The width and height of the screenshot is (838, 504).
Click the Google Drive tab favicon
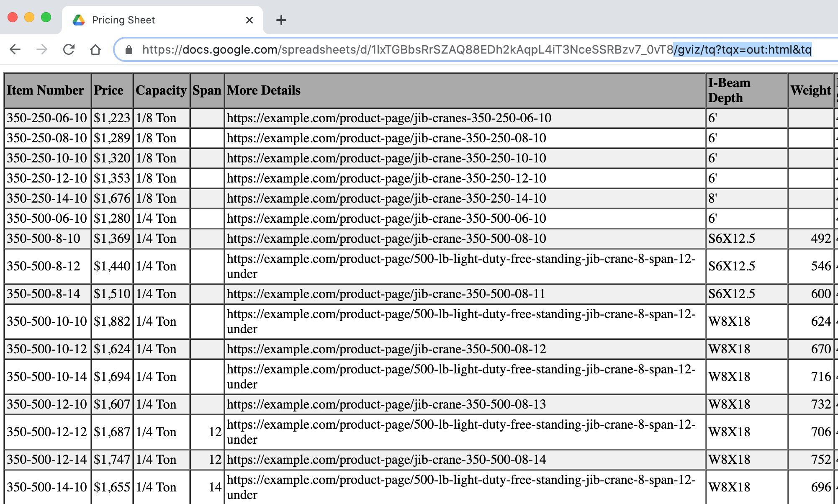tap(79, 20)
